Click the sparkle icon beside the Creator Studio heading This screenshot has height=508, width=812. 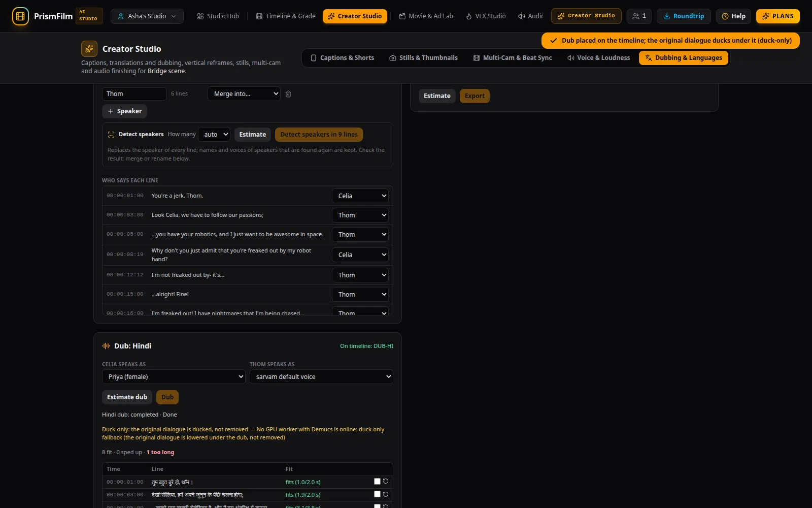coord(89,49)
